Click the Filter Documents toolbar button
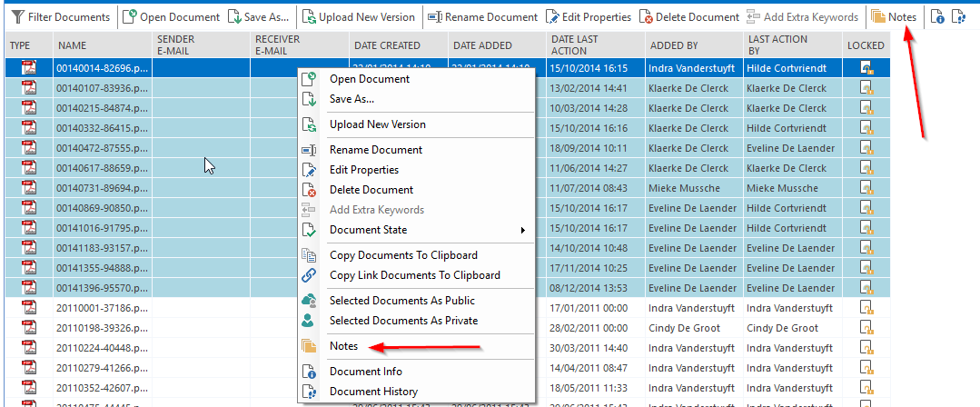The width and height of the screenshot is (980, 407). pyautogui.click(x=61, y=17)
